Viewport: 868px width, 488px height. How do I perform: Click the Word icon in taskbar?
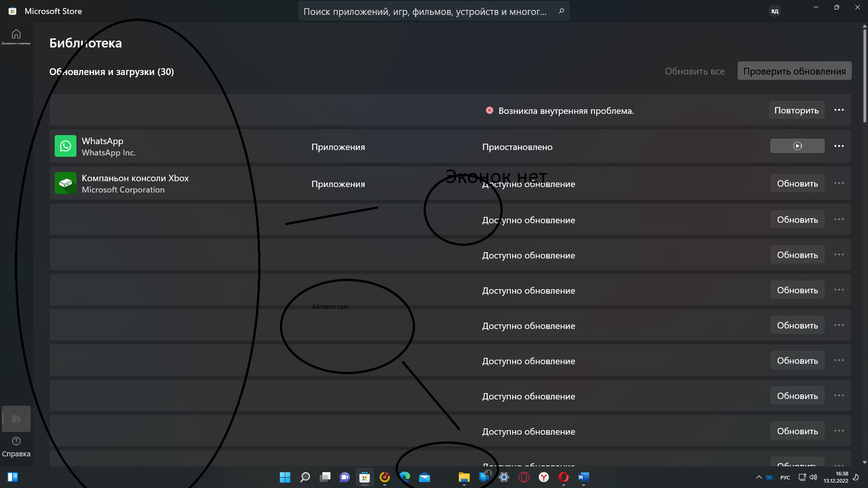point(583,477)
